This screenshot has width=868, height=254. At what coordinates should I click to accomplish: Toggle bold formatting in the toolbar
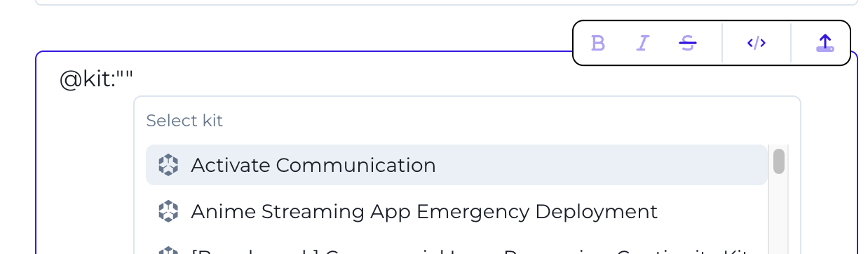pyautogui.click(x=597, y=44)
